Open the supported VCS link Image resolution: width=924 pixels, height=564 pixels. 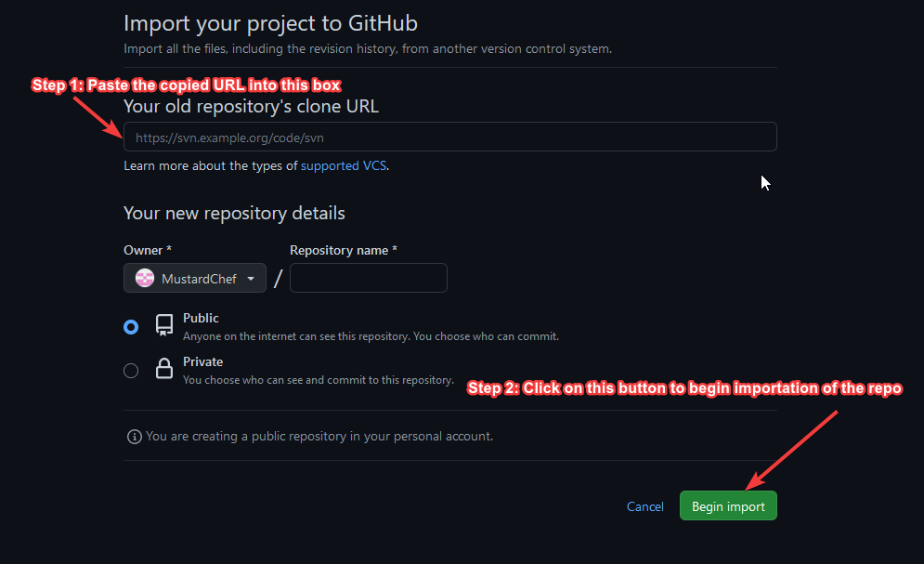(344, 166)
